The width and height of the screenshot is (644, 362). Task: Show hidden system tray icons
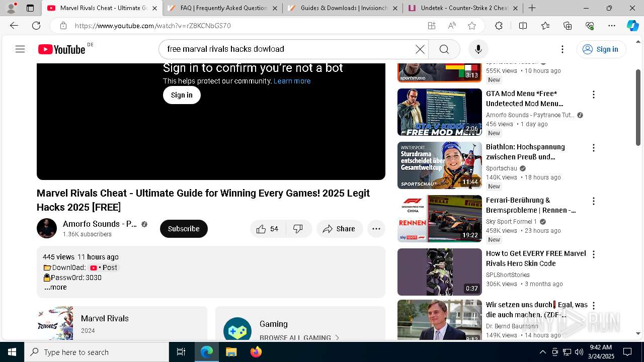click(x=542, y=352)
